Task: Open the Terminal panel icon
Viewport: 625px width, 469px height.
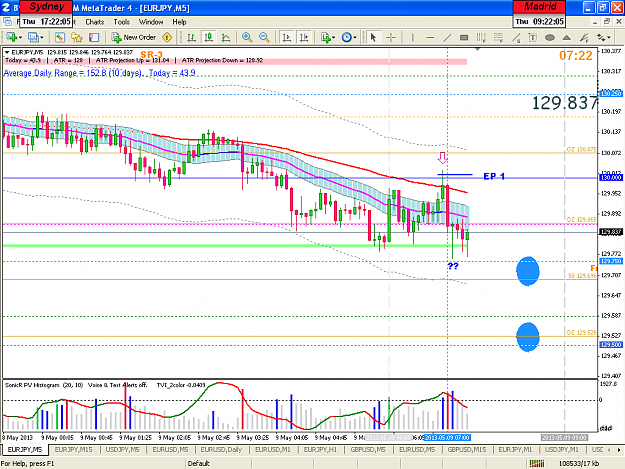Action: [94, 37]
